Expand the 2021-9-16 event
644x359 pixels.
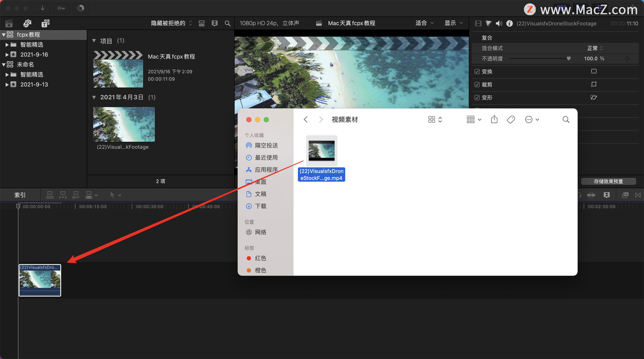click(x=7, y=55)
